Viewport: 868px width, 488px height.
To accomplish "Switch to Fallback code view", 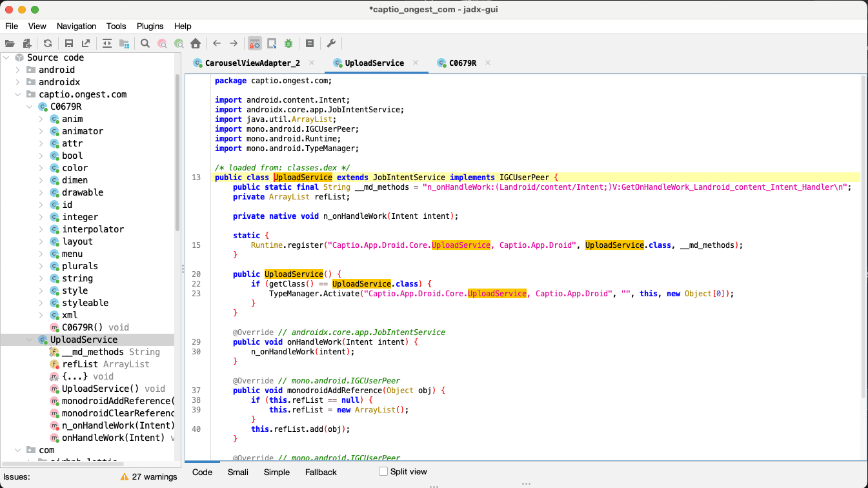I will coord(321,472).
